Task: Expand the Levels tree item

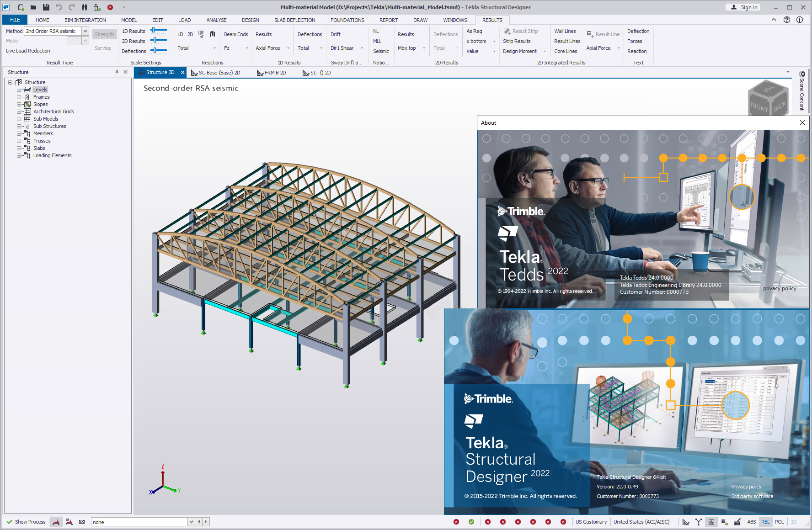Action: (x=19, y=89)
